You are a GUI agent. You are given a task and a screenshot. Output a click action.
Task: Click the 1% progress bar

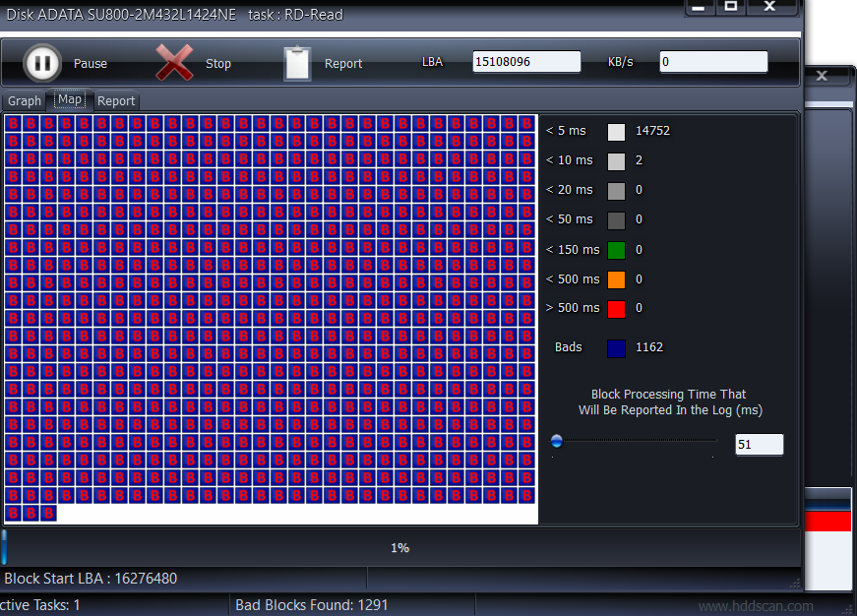coord(400,548)
